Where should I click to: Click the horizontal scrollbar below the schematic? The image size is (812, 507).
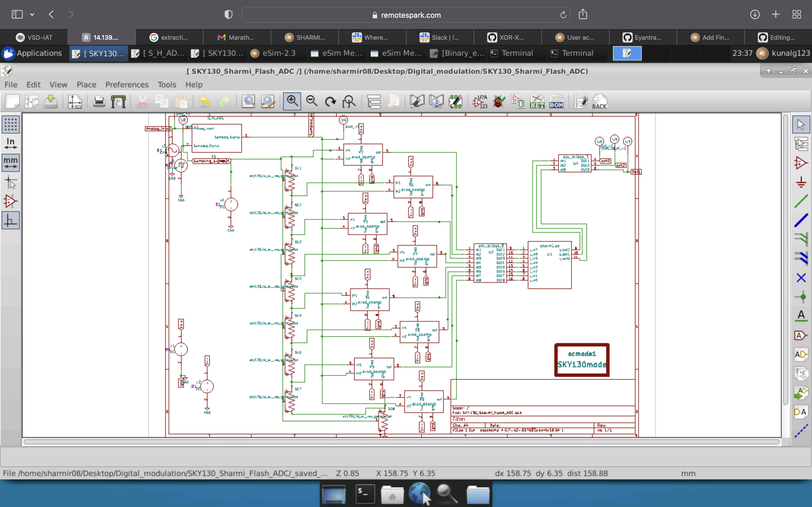click(x=403, y=442)
